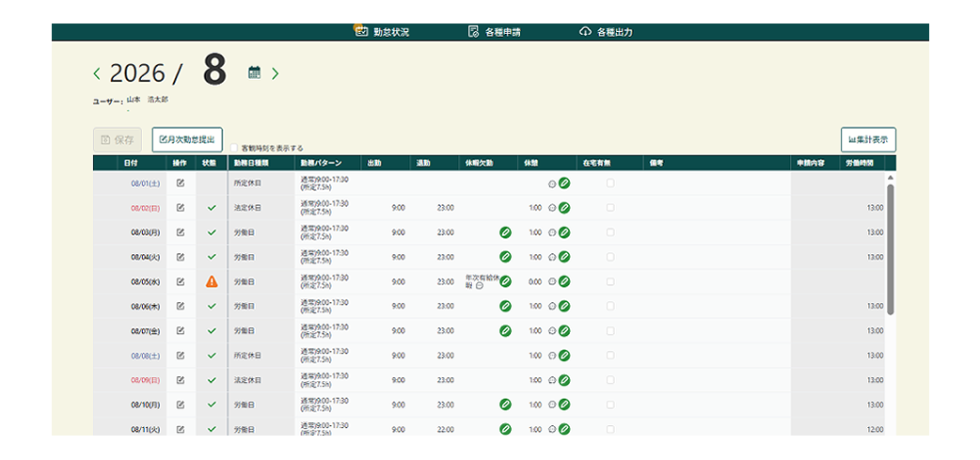The image size is (980, 460).
Task: Toggle 客観時刻を表示する checkbox
Action: [234, 148]
